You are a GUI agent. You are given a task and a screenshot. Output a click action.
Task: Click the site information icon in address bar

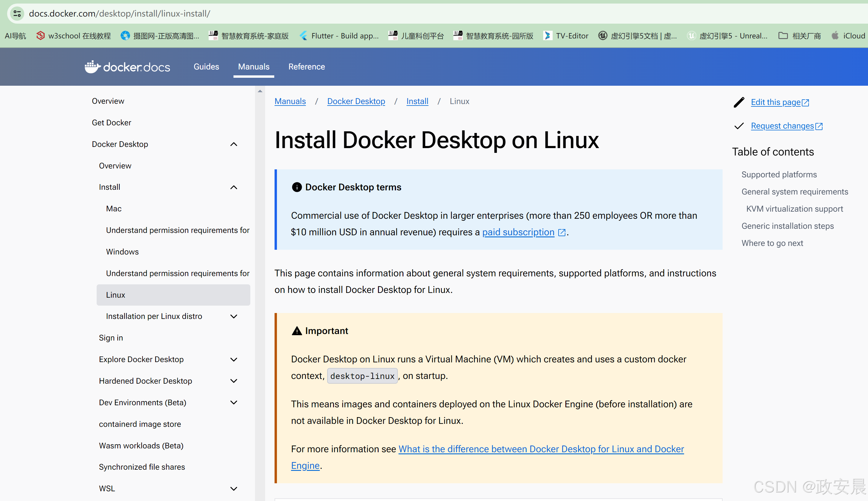(17, 14)
